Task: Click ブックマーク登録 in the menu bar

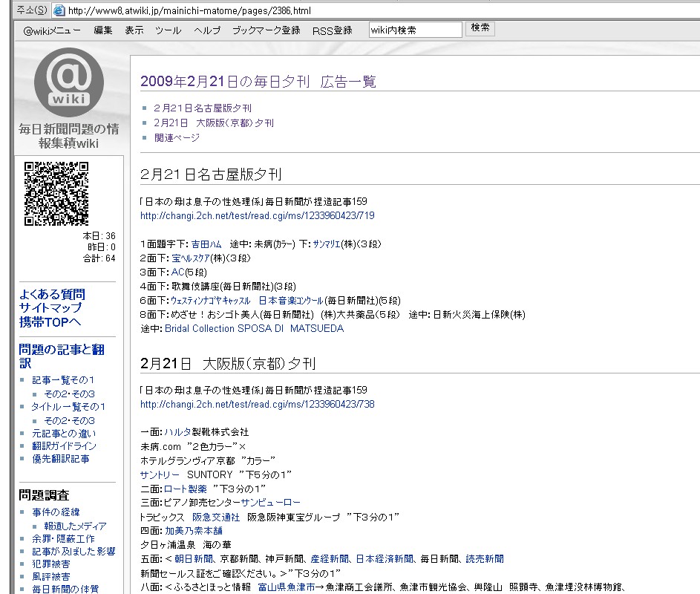Action: click(266, 30)
